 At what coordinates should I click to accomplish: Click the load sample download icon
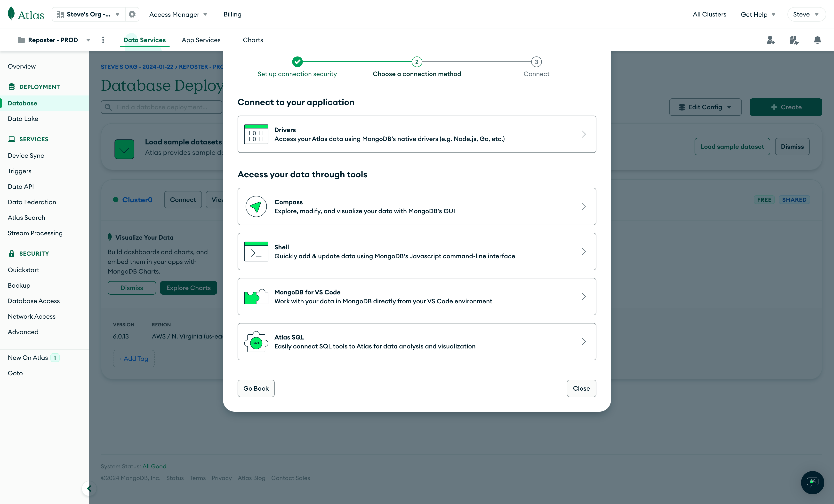[124, 147]
